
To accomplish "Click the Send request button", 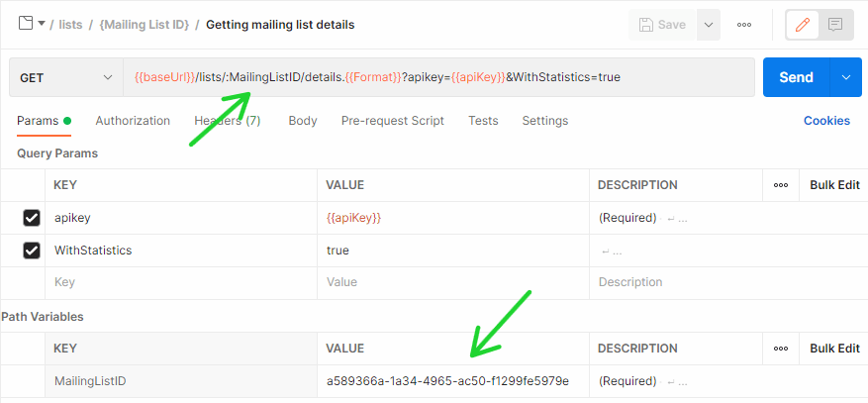I will click(x=796, y=77).
